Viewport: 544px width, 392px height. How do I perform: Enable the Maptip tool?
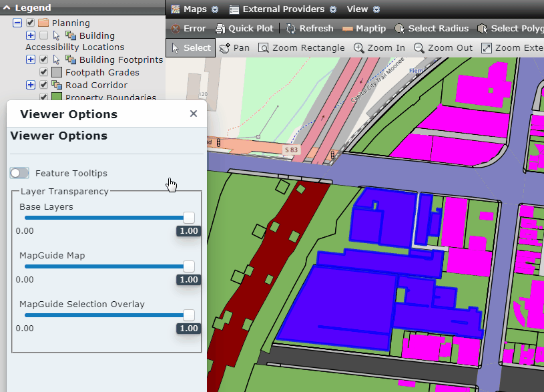click(364, 28)
